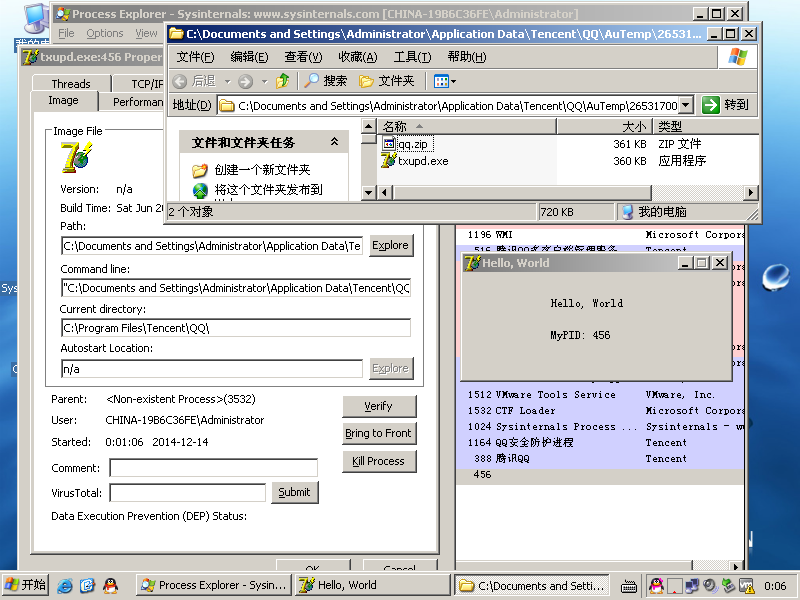Screen dimensions: 800x600
Task: Open the 文件(F) menu
Action: 195,57
